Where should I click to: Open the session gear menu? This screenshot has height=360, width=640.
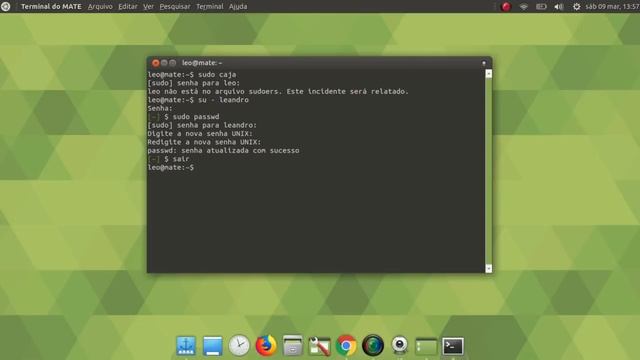click(x=576, y=7)
